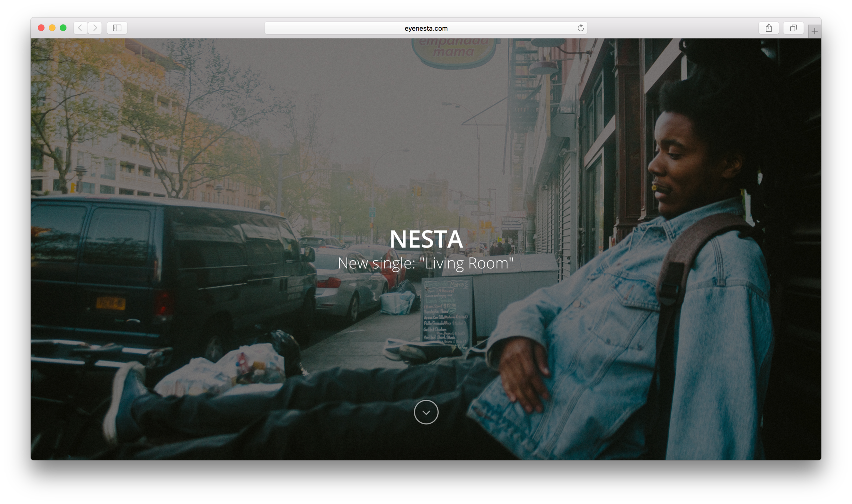Screen dimensions: 852x504
Task: Reload the eyenesta.com page
Action: [x=580, y=28]
